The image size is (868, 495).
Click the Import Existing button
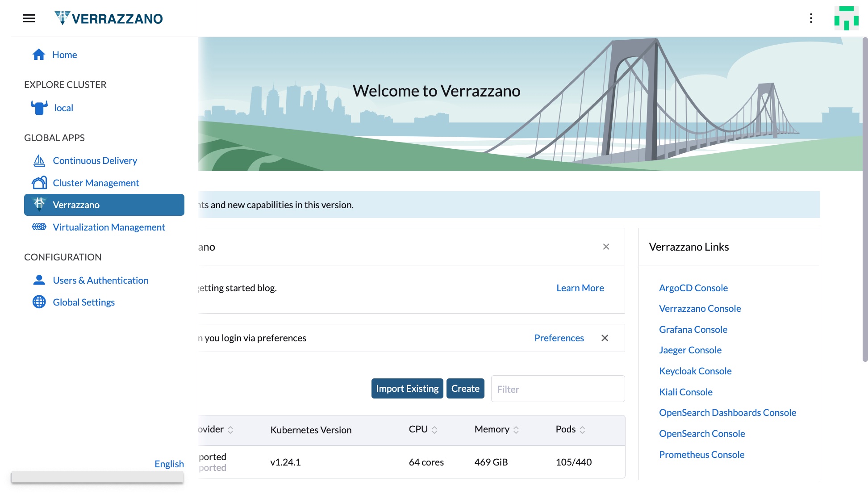(x=407, y=388)
